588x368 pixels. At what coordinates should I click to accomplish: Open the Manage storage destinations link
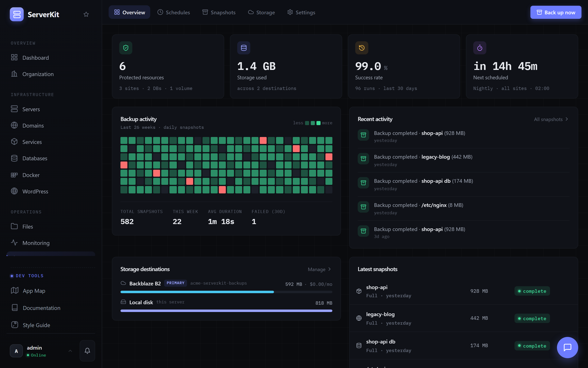pyautogui.click(x=319, y=269)
